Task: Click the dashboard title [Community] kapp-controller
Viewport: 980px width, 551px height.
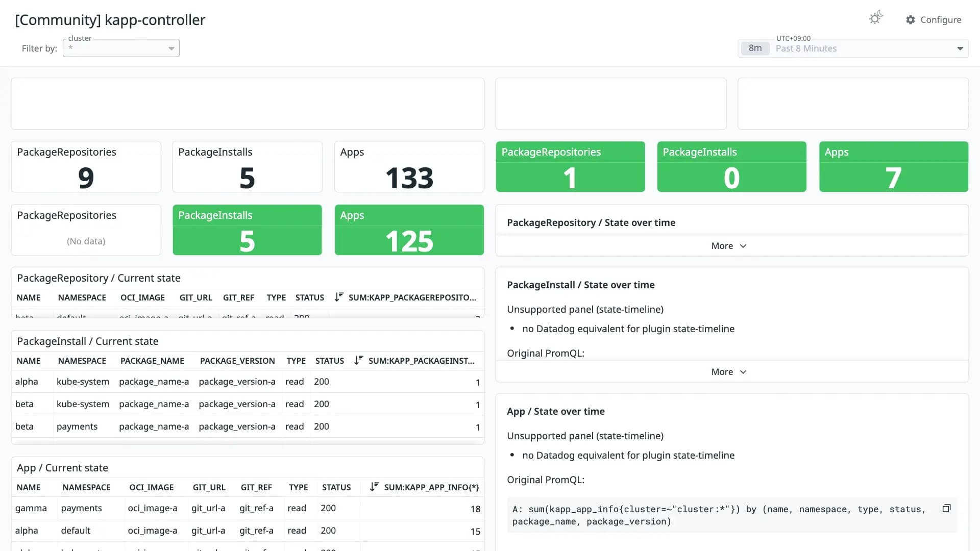Action: (110, 20)
